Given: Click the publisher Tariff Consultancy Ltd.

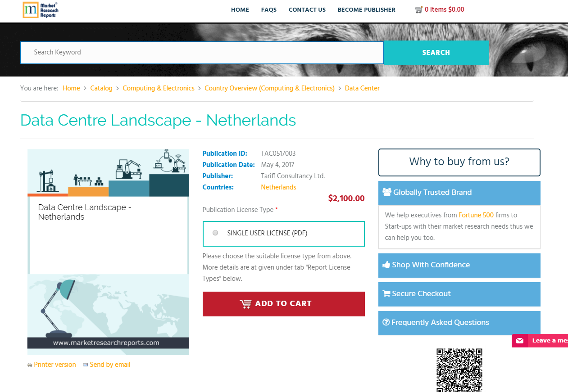Looking at the screenshot, I should coord(293,176).
